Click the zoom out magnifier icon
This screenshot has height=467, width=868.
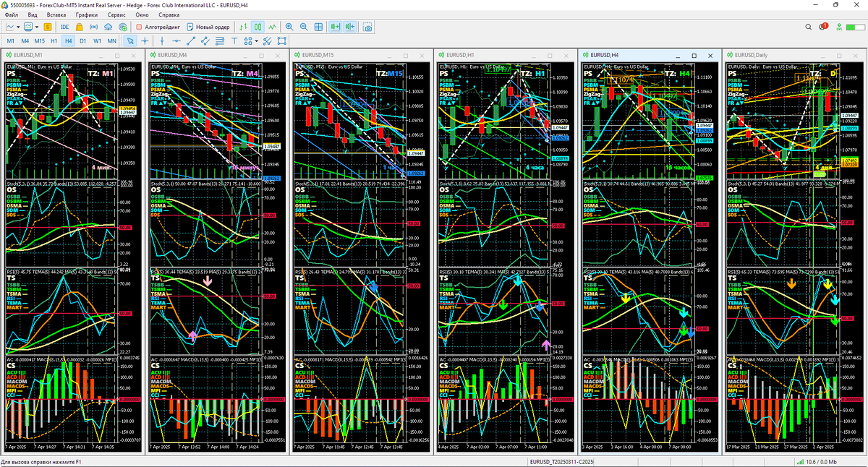pyautogui.click(x=304, y=26)
